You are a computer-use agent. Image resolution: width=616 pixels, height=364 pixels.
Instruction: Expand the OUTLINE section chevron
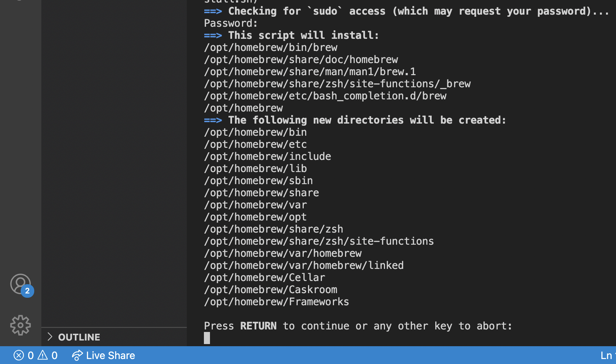(50, 337)
